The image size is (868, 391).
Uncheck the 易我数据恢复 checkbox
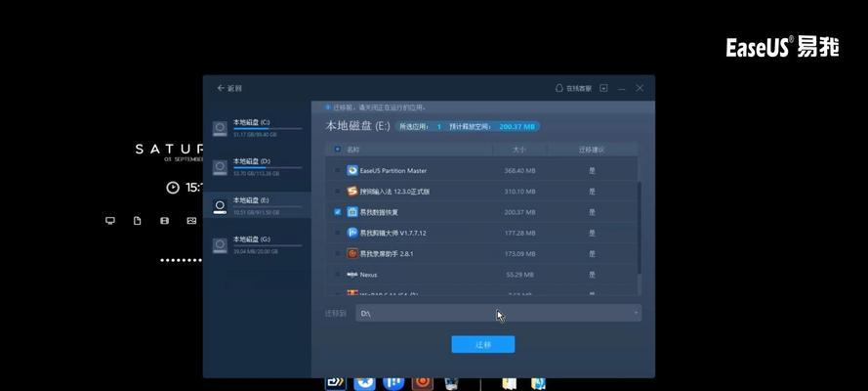click(x=338, y=212)
